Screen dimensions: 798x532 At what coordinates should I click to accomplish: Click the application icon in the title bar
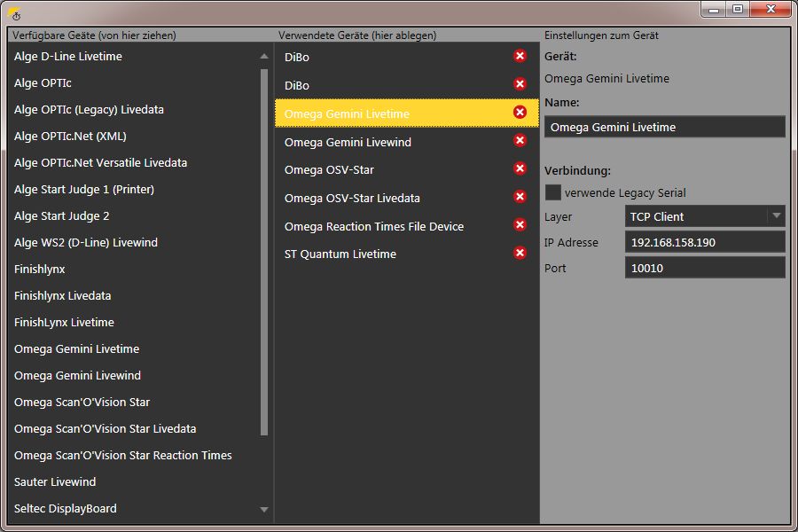click(14, 14)
